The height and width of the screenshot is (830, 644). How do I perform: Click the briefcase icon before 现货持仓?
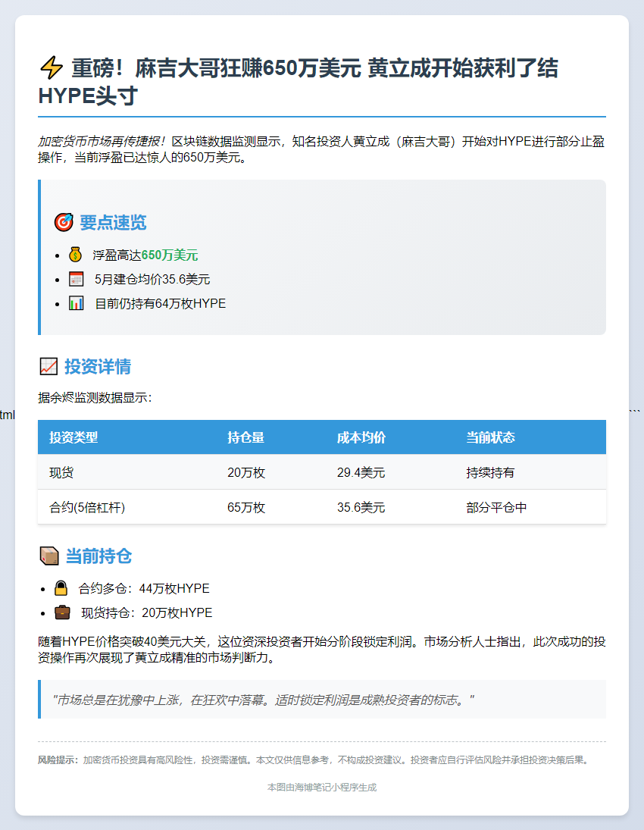pos(62,612)
